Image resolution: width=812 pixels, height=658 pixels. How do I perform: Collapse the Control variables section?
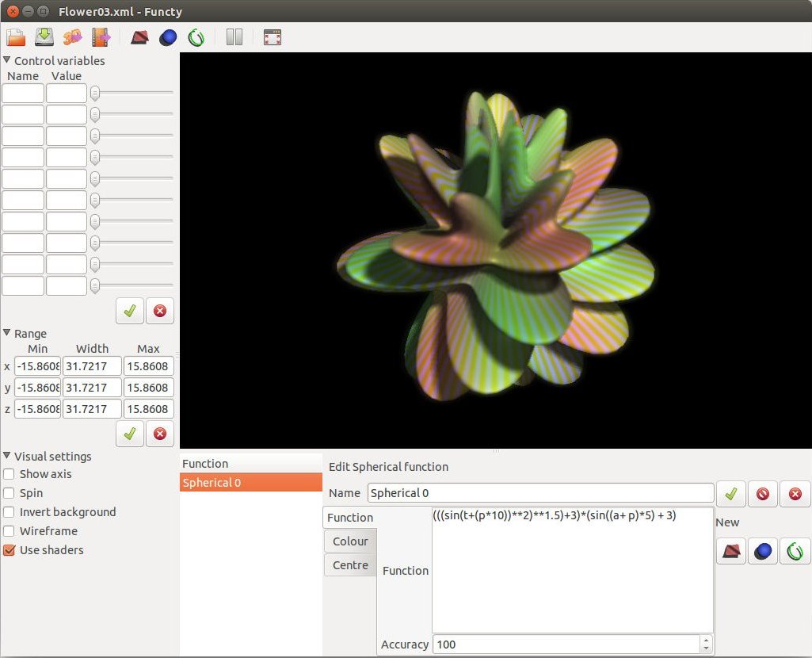point(6,60)
